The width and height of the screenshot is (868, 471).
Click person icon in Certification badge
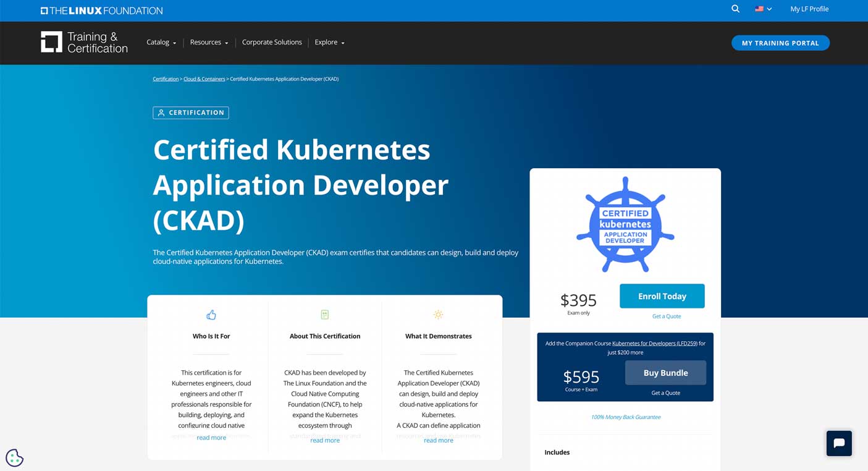161,112
